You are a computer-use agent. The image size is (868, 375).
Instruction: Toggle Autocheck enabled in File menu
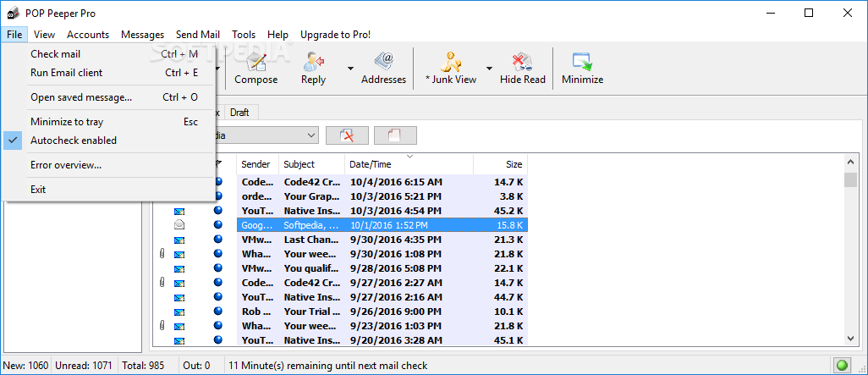point(108,141)
